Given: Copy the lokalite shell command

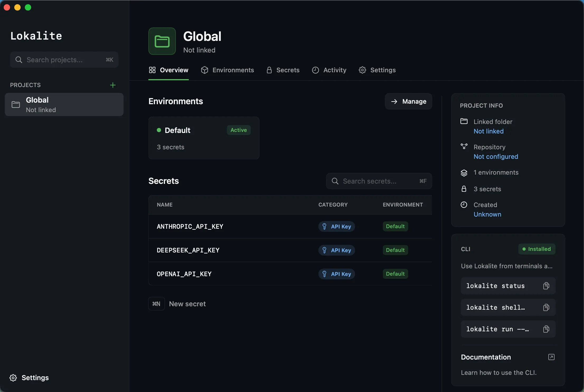Looking at the screenshot, I should point(546,307).
